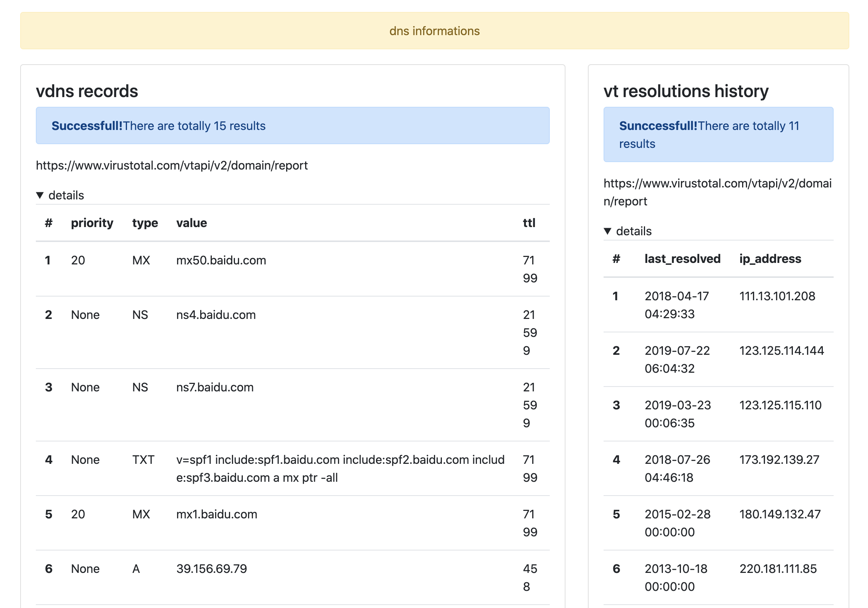
Task: Click the dns informations banner
Action: (x=434, y=31)
